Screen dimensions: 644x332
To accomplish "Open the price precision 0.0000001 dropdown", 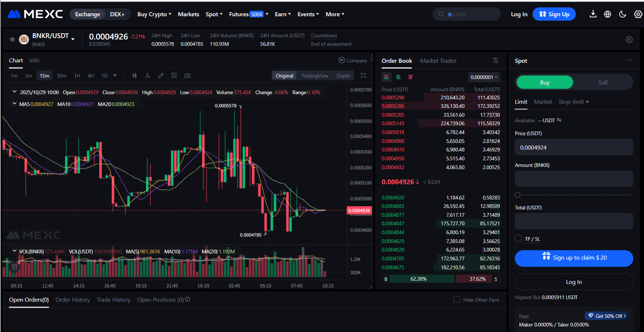I will [x=484, y=77].
